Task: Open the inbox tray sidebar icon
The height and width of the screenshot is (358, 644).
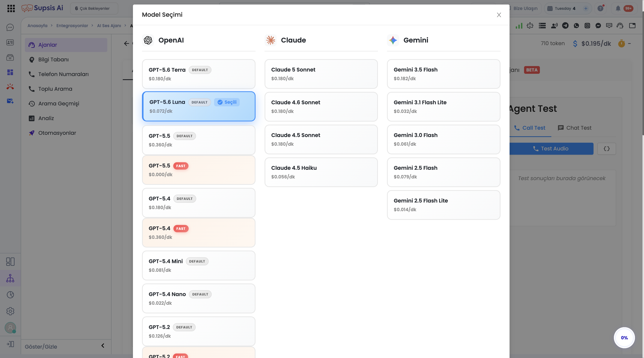Action: (10, 57)
